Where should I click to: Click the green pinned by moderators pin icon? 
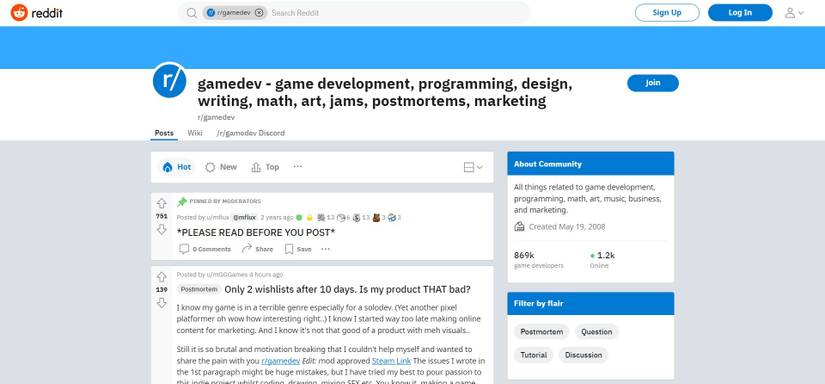[182, 201]
